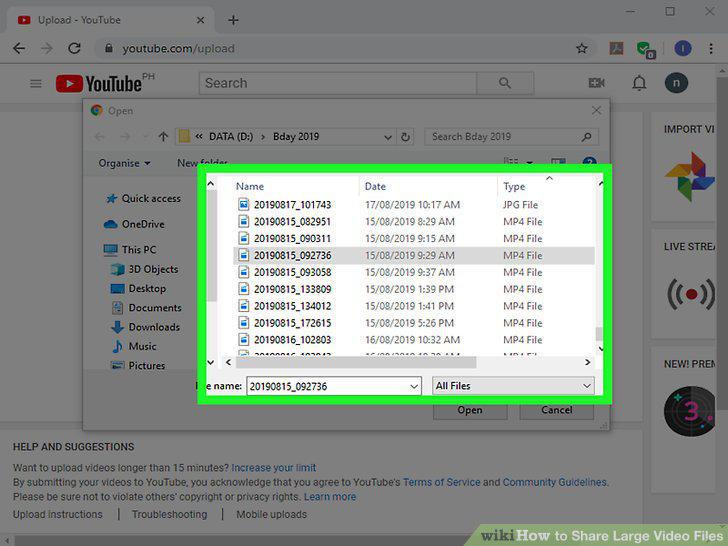This screenshot has height=546, width=728.
Task: Open Pictures folder in sidebar
Action: coord(138,366)
